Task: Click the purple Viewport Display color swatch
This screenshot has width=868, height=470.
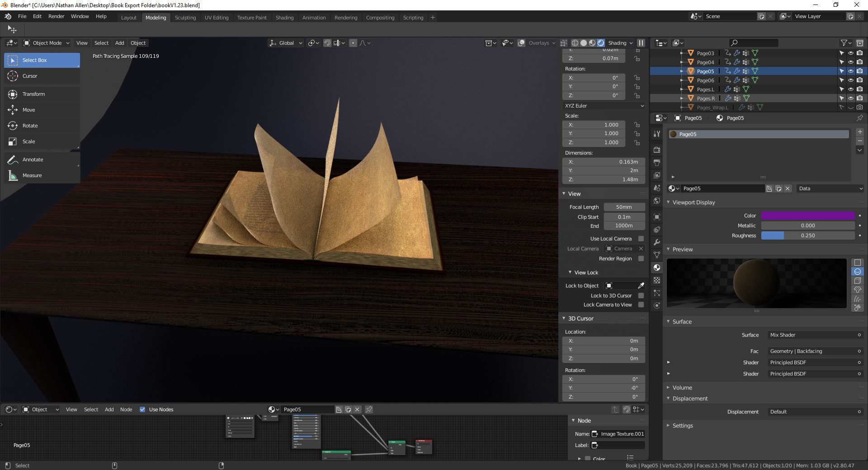Action: click(x=808, y=216)
